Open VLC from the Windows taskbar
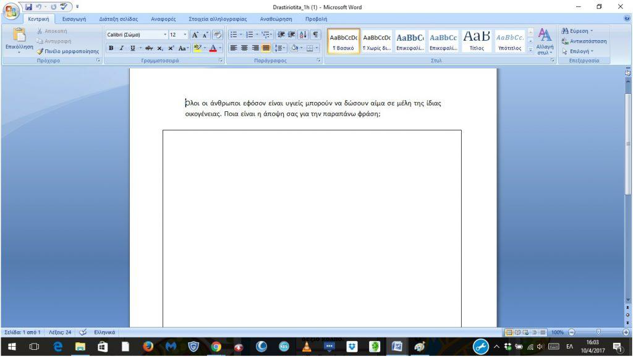Image resolution: width=633 pixels, height=364 pixels. [x=306, y=347]
